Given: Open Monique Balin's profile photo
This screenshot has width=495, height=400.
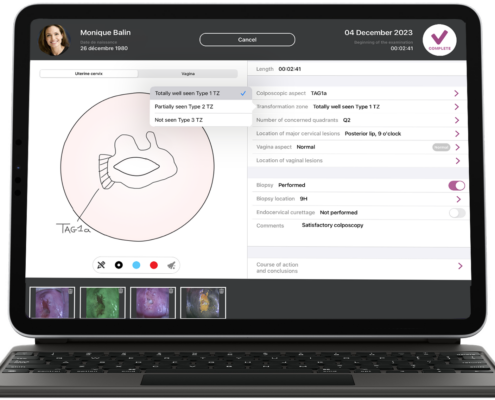Looking at the screenshot, I should coord(54,40).
